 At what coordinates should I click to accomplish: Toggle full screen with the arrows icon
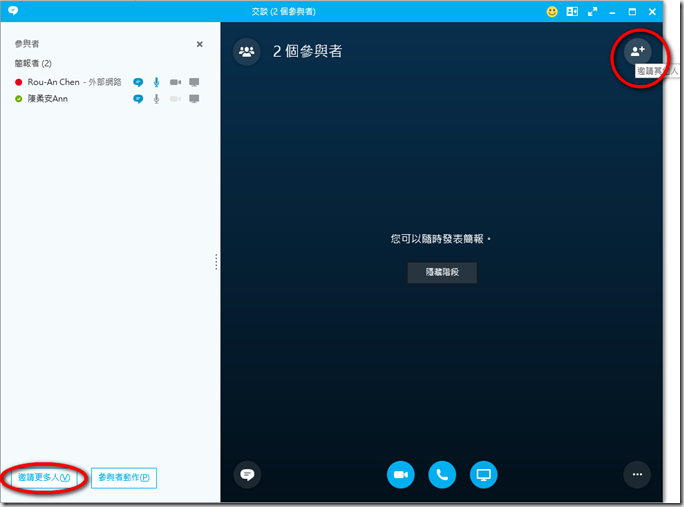click(x=594, y=12)
